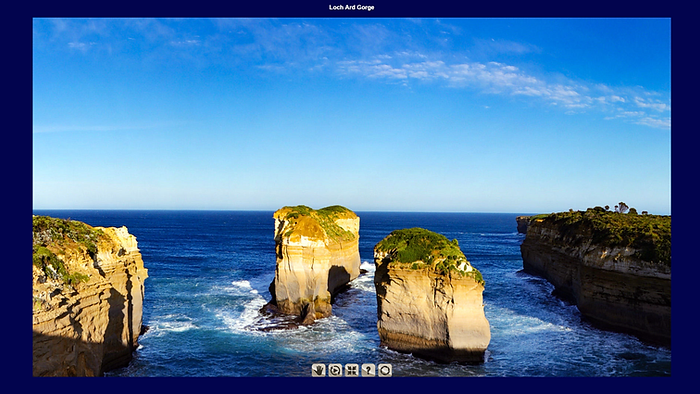Image resolution: width=700 pixels, height=394 pixels.
Task: Click the Loch Ard Gorge panorama image
Action: [x=351, y=197]
